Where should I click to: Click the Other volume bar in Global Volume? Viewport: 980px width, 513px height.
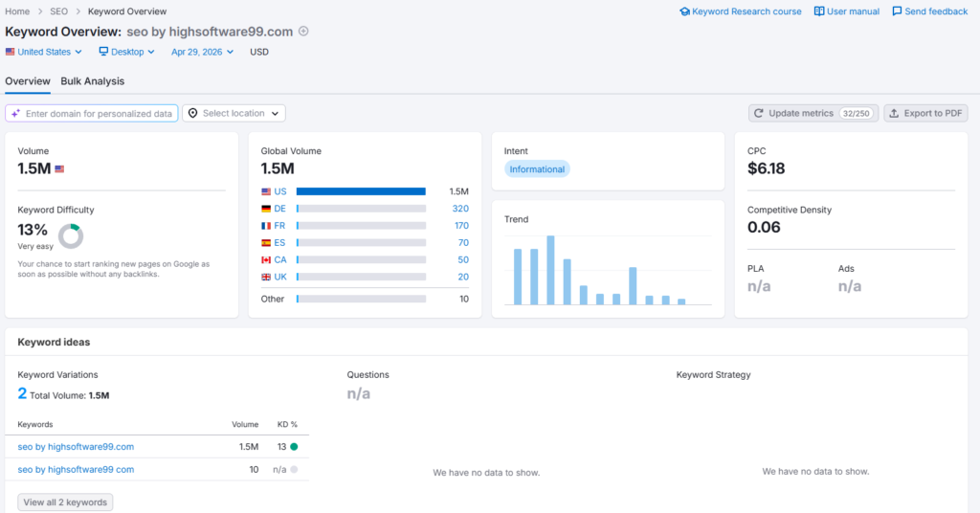[x=361, y=299]
